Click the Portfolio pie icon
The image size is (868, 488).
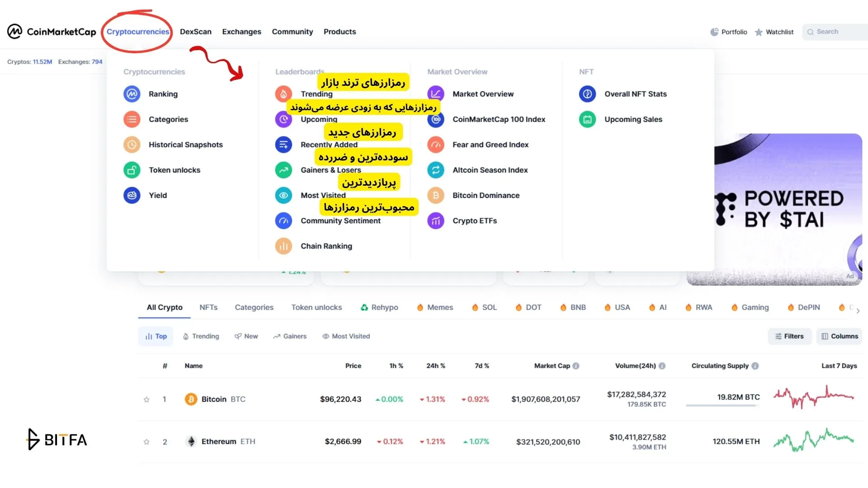pos(714,32)
